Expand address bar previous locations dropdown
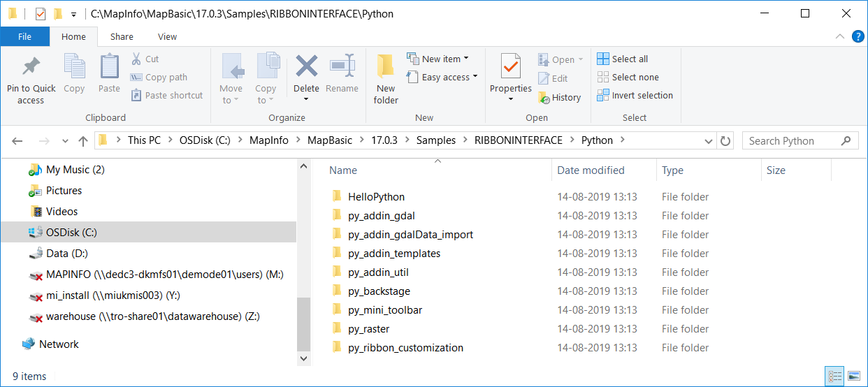The height and width of the screenshot is (387, 868). 709,140
